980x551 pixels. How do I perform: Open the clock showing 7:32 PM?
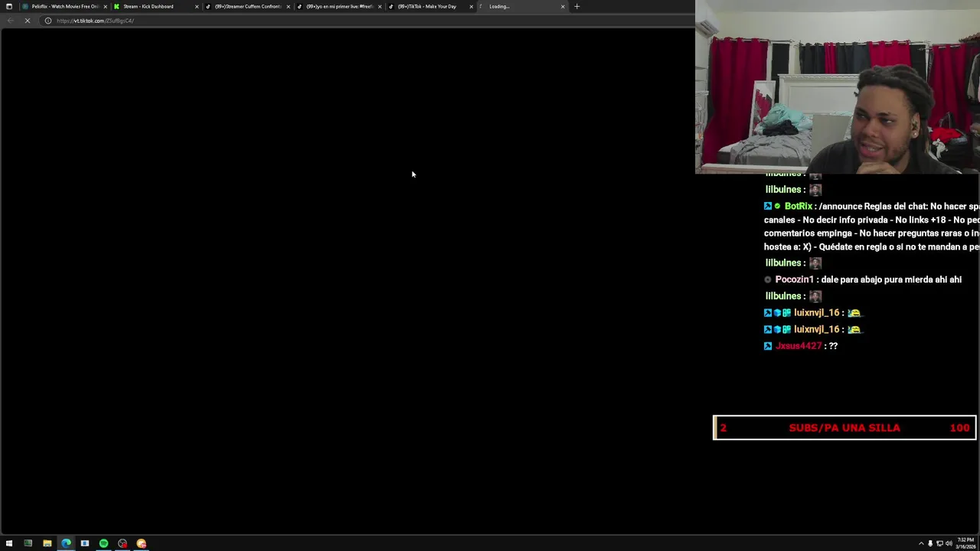965,543
